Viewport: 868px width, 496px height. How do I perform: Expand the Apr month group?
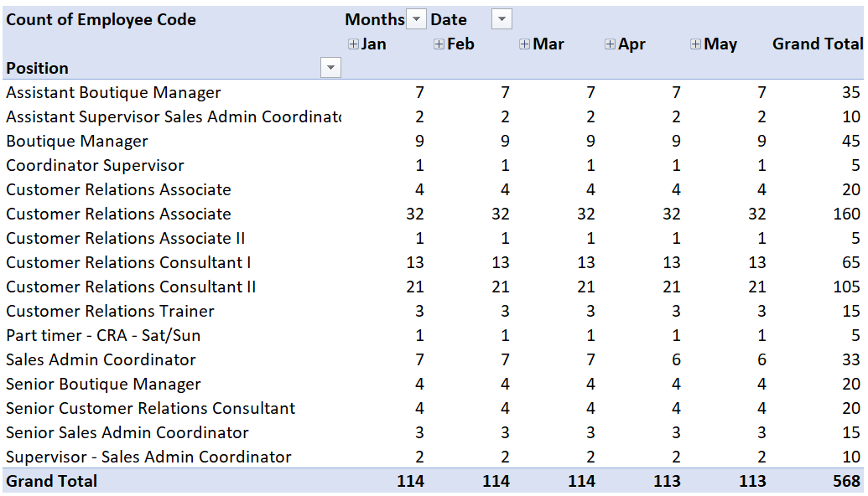point(610,44)
